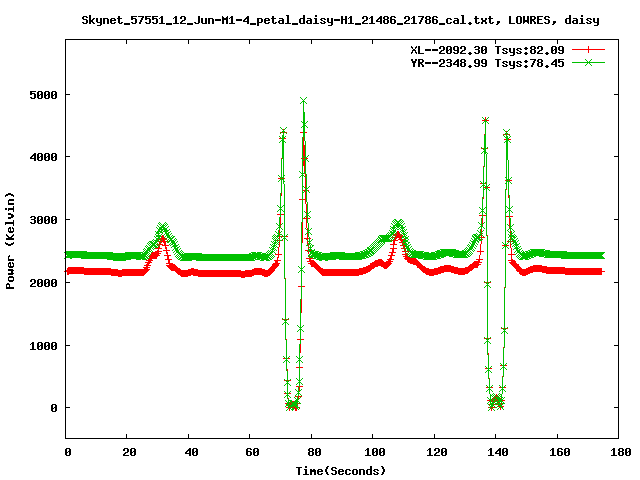The width and height of the screenshot is (640, 480).
Task: Click the 20 x-axis tick label
Action: (x=129, y=452)
